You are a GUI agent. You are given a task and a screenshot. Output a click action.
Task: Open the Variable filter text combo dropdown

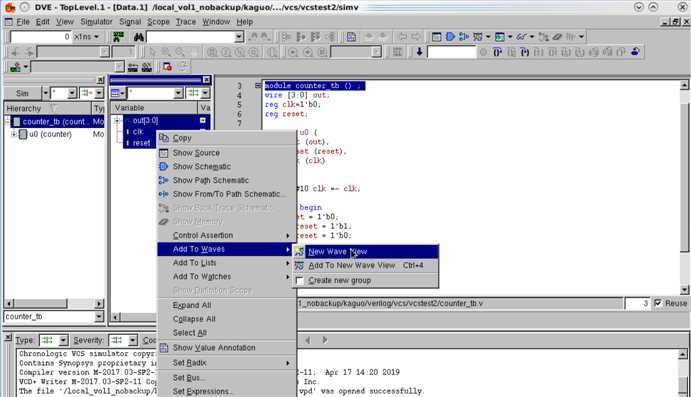tap(178, 93)
